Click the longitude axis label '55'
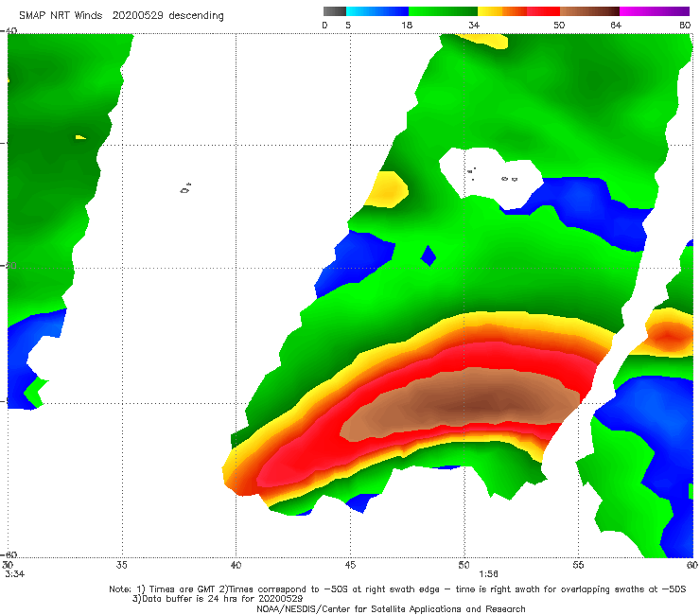 (x=578, y=565)
